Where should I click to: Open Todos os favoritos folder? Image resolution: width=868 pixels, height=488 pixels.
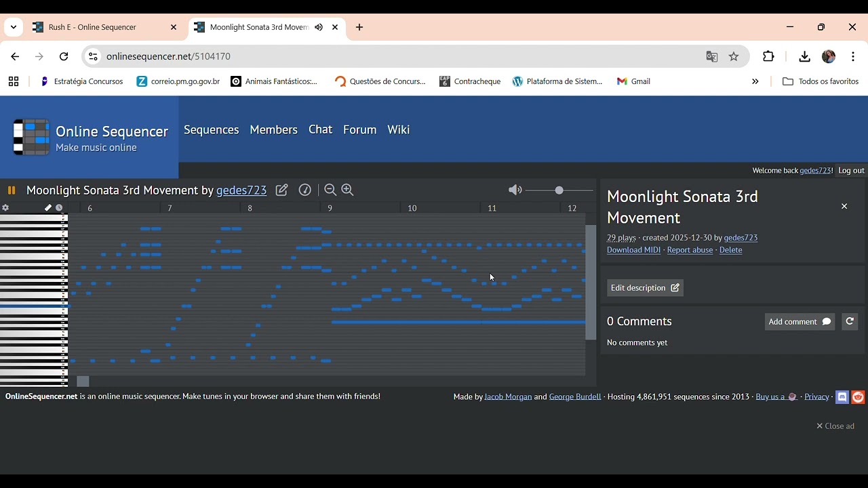click(821, 81)
